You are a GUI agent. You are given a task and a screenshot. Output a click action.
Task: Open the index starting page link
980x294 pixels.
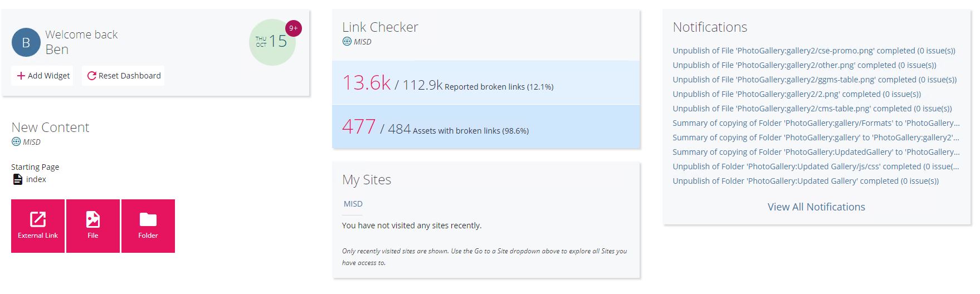pyautogui.click(x=36, y=179)
